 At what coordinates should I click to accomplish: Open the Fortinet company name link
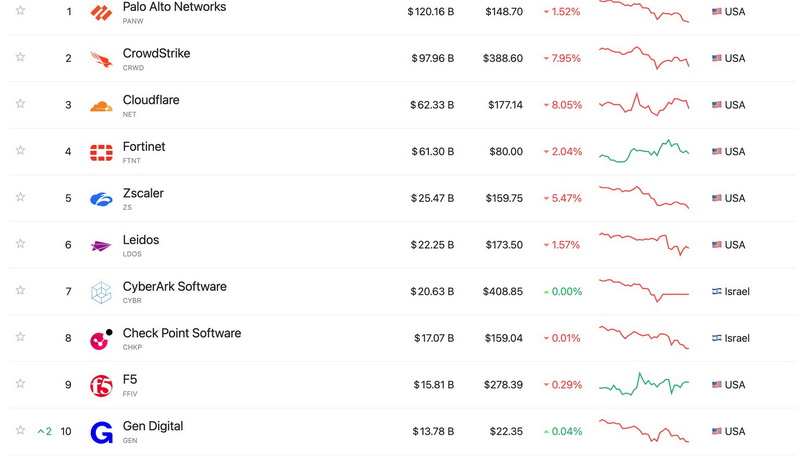click(144, 147)
